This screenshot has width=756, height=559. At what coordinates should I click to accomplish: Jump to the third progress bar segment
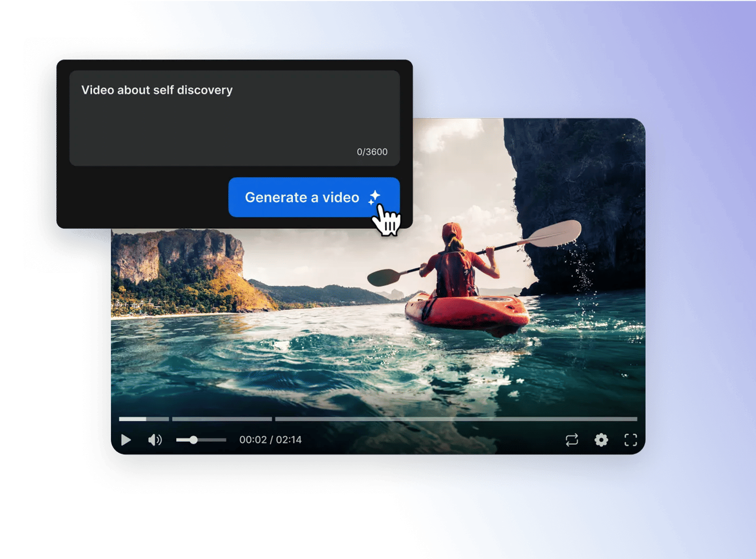point(456,419)
